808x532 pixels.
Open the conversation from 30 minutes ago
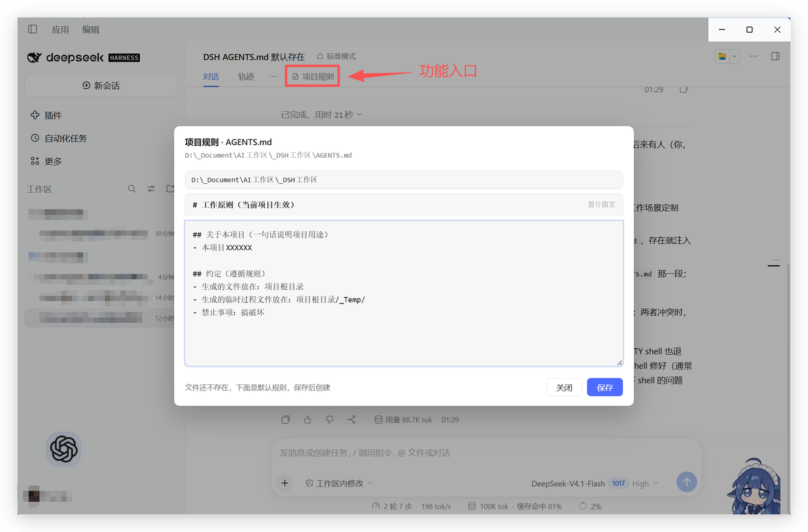click(x=102, y=233)
